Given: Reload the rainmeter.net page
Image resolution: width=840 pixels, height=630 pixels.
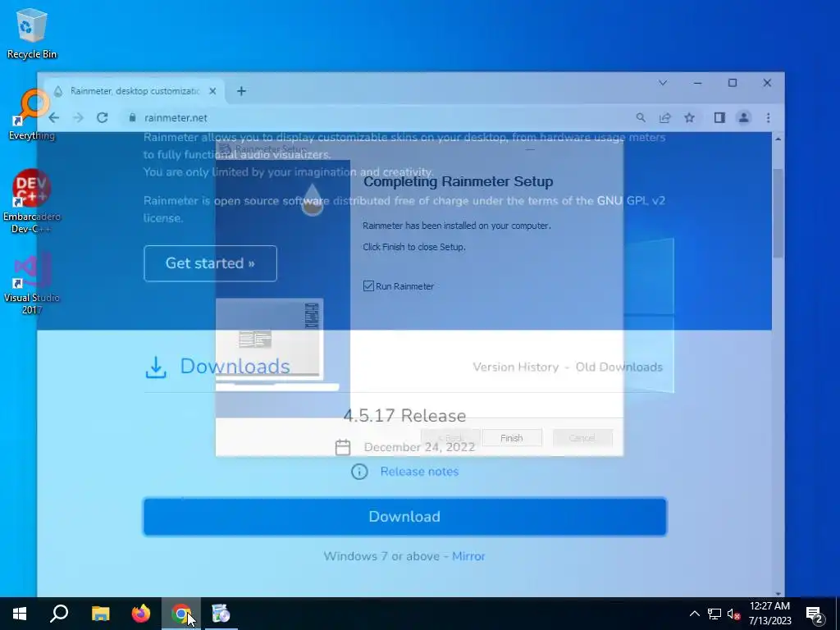Looking at the screenshot, I should [103, 118].
